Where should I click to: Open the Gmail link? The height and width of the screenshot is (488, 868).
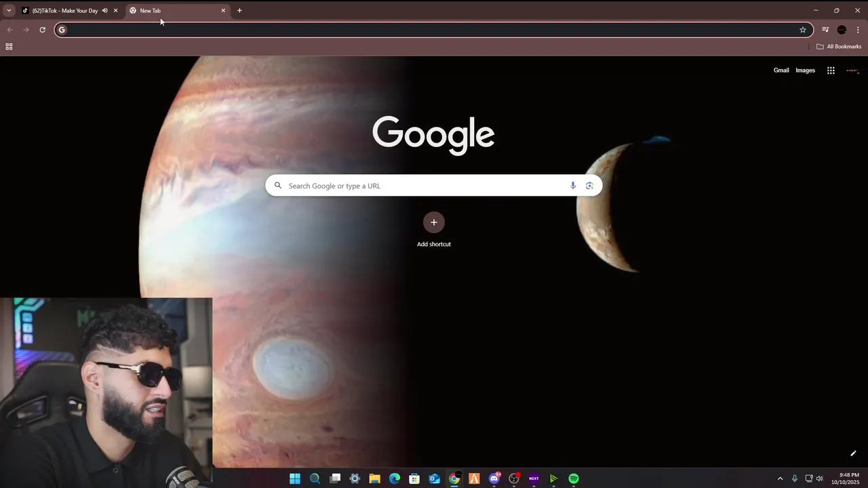point(781,70)
